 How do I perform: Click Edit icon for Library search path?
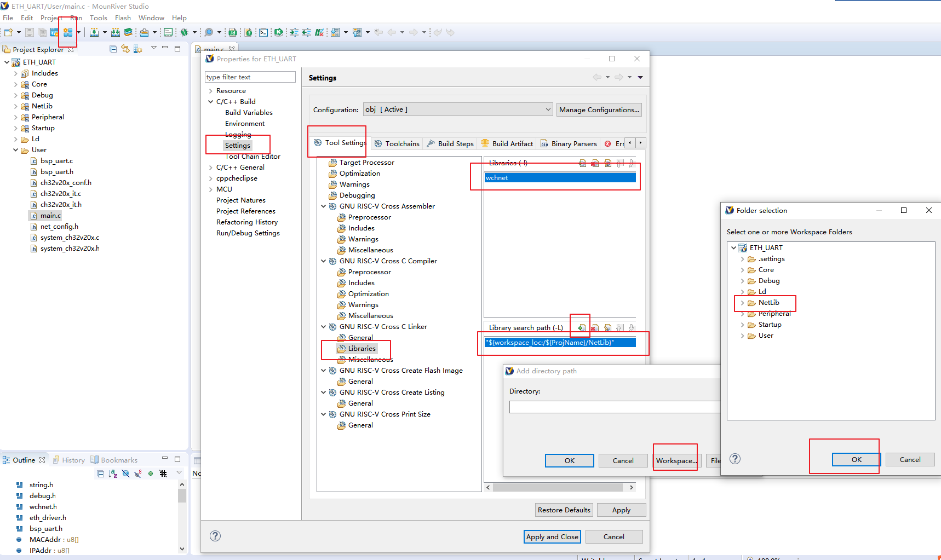608,327
